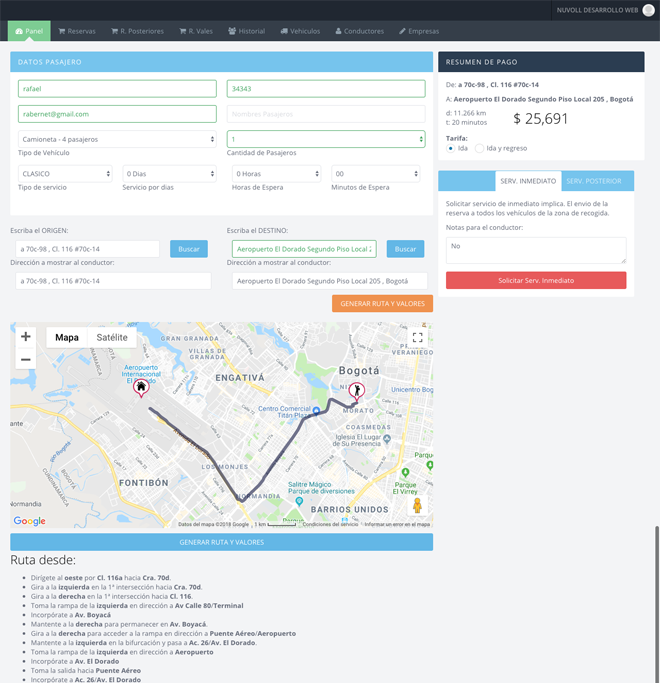Image resolution: width=660 pixels, height=683 pixels.
Task: Click origin address shown to driver field
Action: coord(113,281)
